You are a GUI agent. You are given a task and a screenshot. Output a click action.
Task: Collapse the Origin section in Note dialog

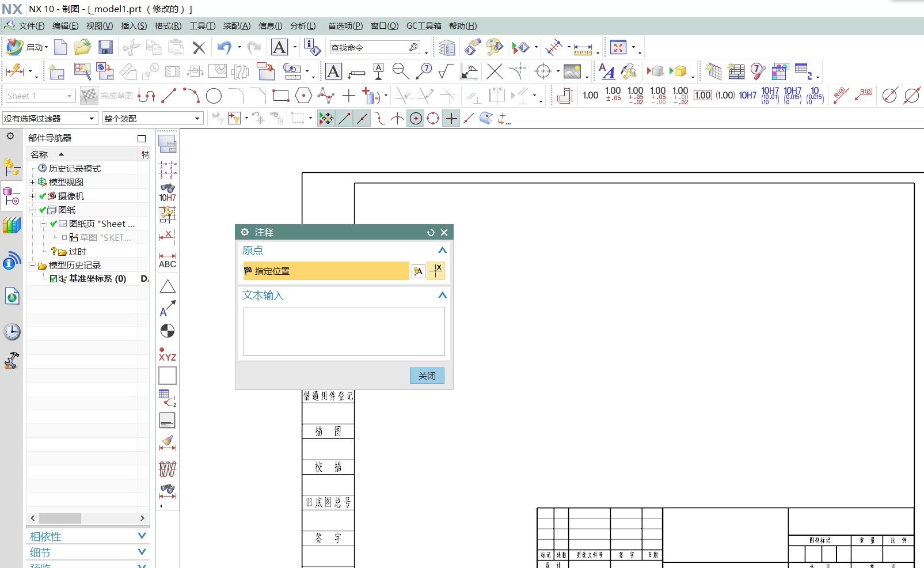442,250
